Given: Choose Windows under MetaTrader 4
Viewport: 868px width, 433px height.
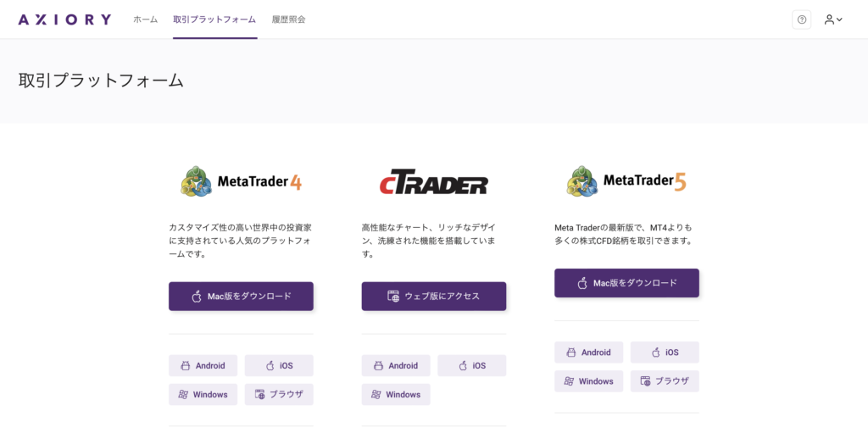Looking at the screenshot, I should [203, 394].
